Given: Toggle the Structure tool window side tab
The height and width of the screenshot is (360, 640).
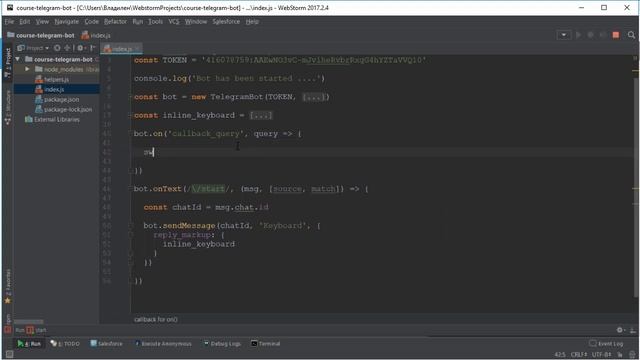Looking at the screenshot, I should (8, 107).
